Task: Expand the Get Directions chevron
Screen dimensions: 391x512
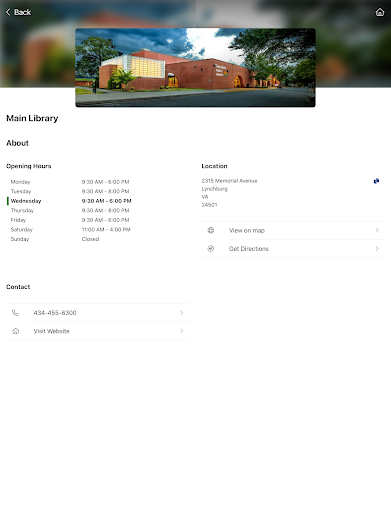Action: 377,249
